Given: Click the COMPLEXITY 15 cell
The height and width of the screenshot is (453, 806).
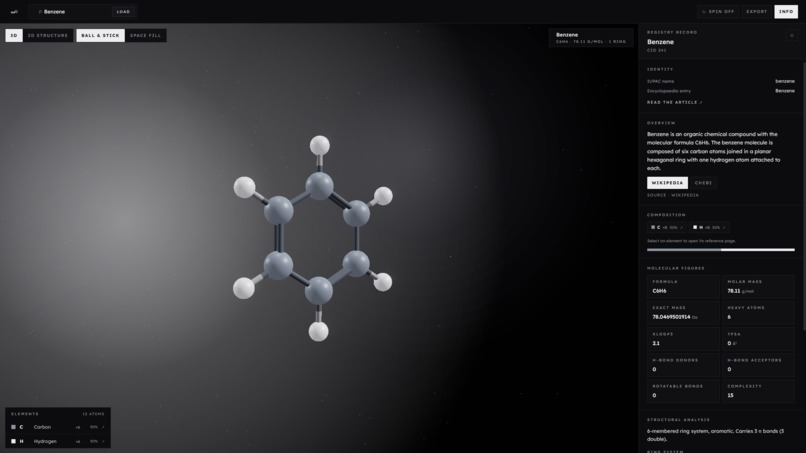Looking at the screenshot, I should pyautogui.click(x=758, y=391).
